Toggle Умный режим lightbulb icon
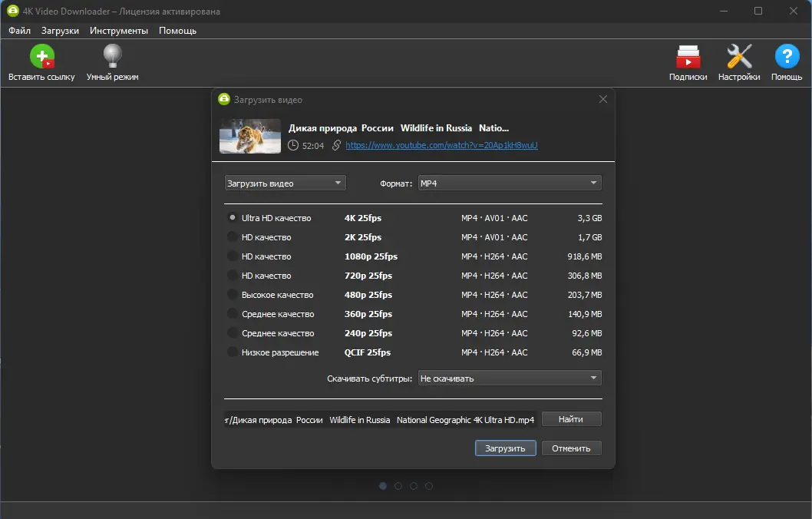The height and width of the screenshot is (519, 812). point(112,56)
